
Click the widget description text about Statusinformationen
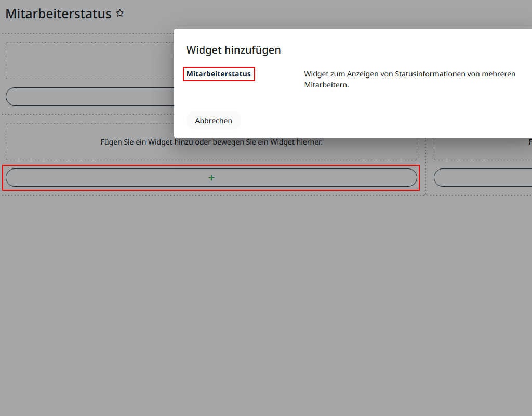coord(409,79)
